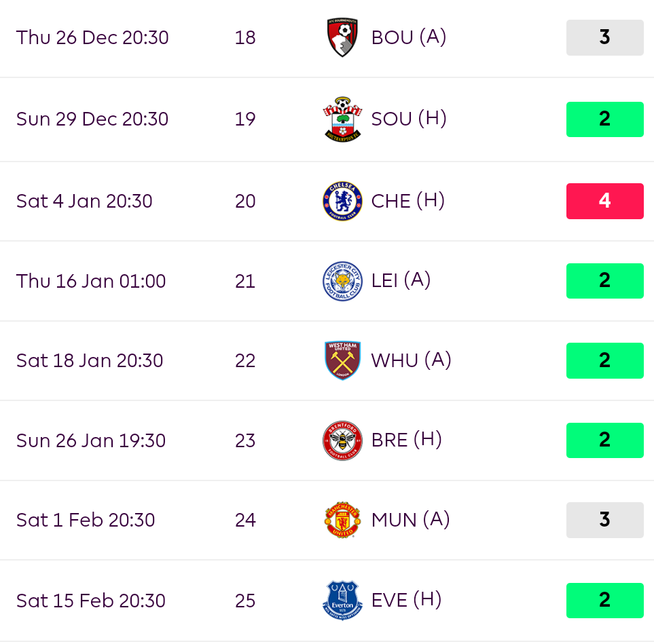Select the Chelsea club badge
The height and width of the screenshot is (644, 654).
[x=342, y=201]
